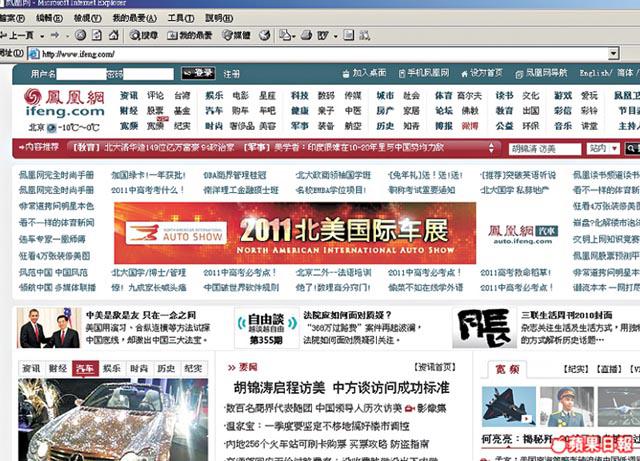Play the fighter jet video thumbnail
Viewport: 640px width, 461px height.
[x=509, y=406]
